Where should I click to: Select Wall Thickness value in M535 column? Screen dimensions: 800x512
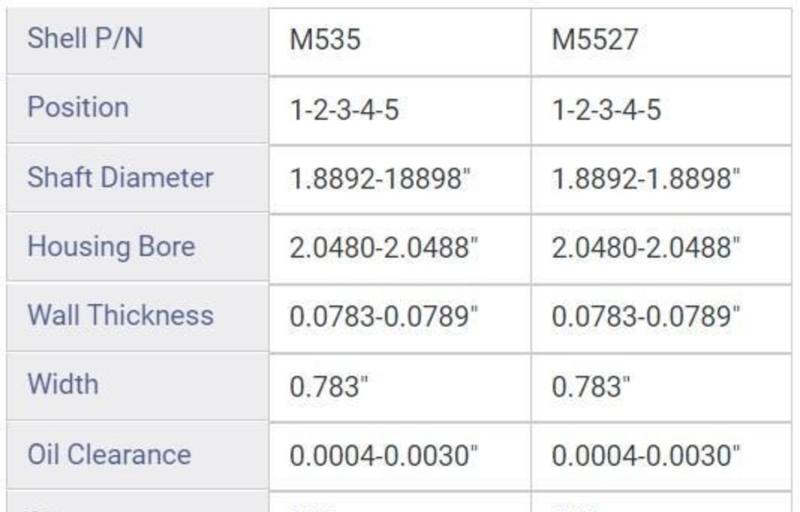(384, 317)
